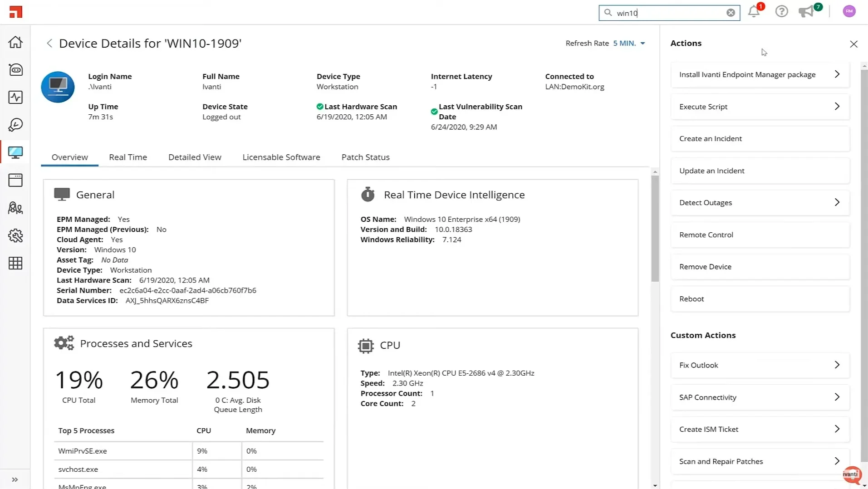Clear the search field with X icon
This screenshot has width=868, height=489.
731,13
